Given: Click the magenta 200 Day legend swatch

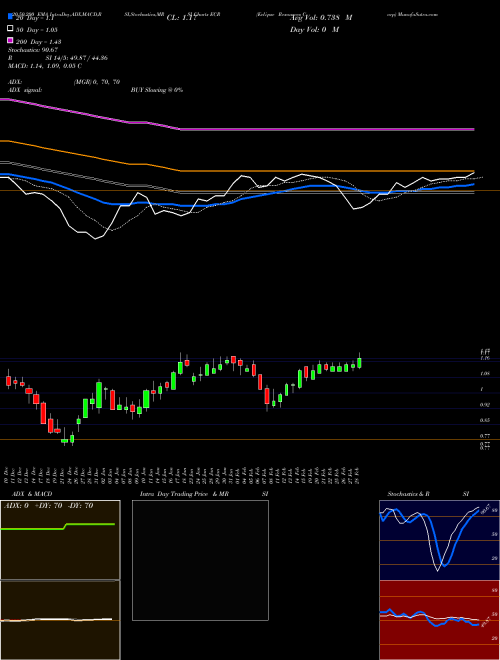Looking at the screenshot, I should point(10,40).
